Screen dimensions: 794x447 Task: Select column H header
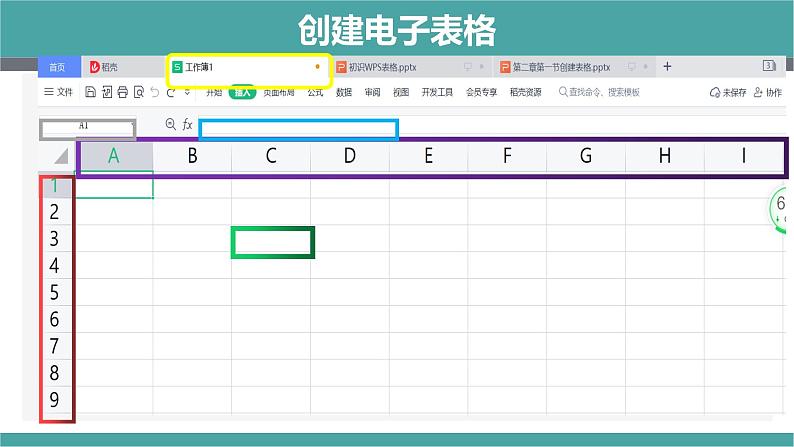665,156
